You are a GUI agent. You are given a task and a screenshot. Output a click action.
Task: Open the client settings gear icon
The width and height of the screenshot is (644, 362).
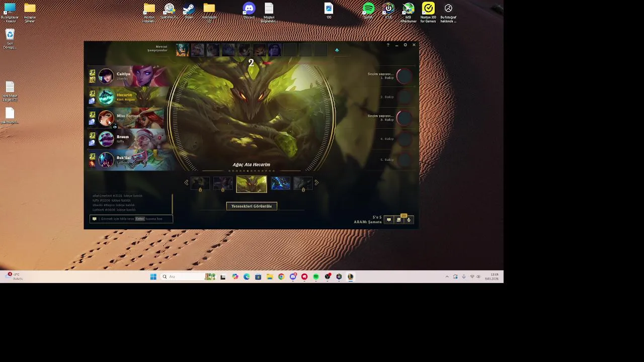click(405, 45)
